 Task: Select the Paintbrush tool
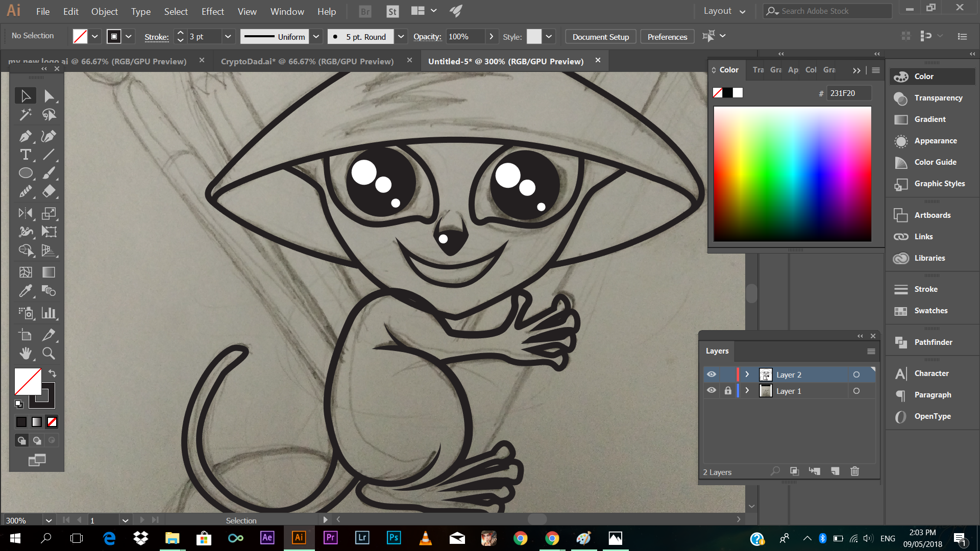click(x=49, y=173)
